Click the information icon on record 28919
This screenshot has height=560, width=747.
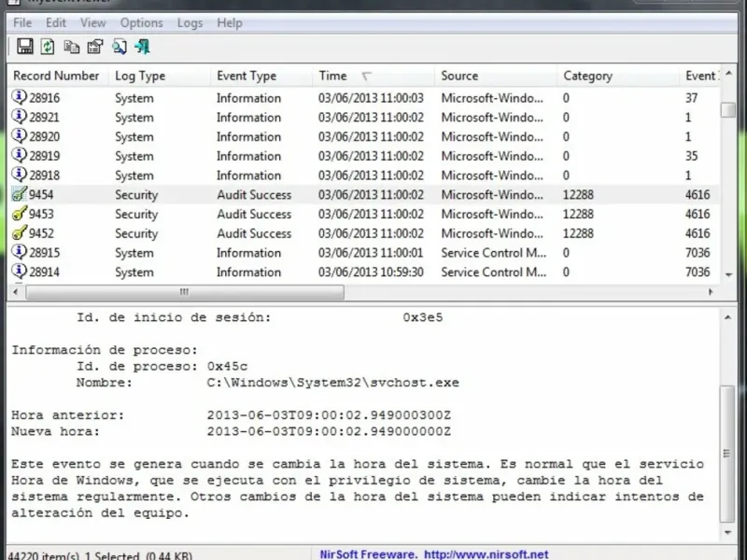[x=19, y=155]
